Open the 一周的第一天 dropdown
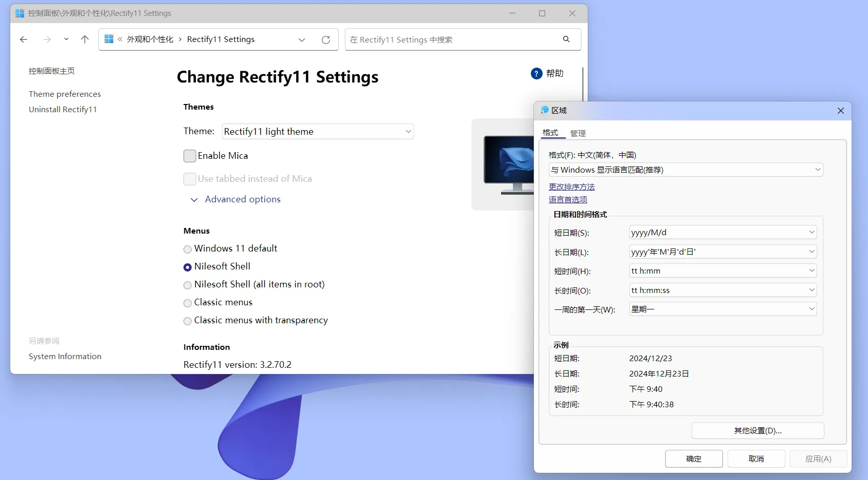The height and width of the screenshot is (480, 868). 722,309
